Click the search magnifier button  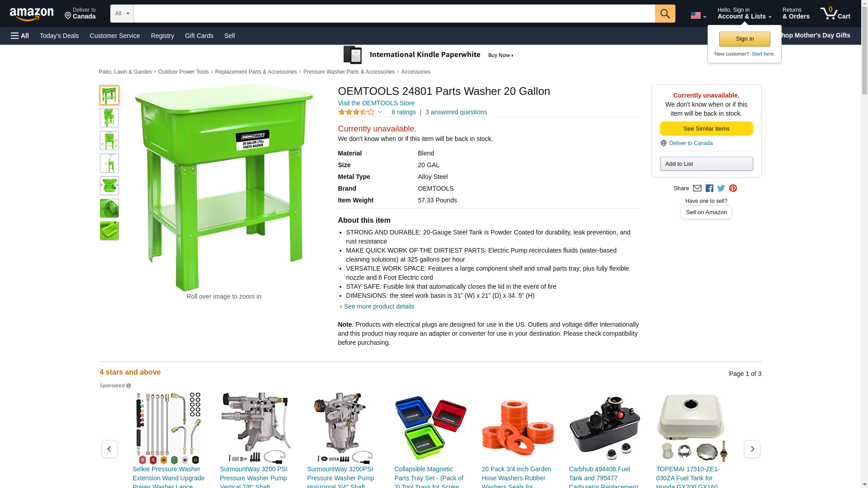click(x=665, y=14)
